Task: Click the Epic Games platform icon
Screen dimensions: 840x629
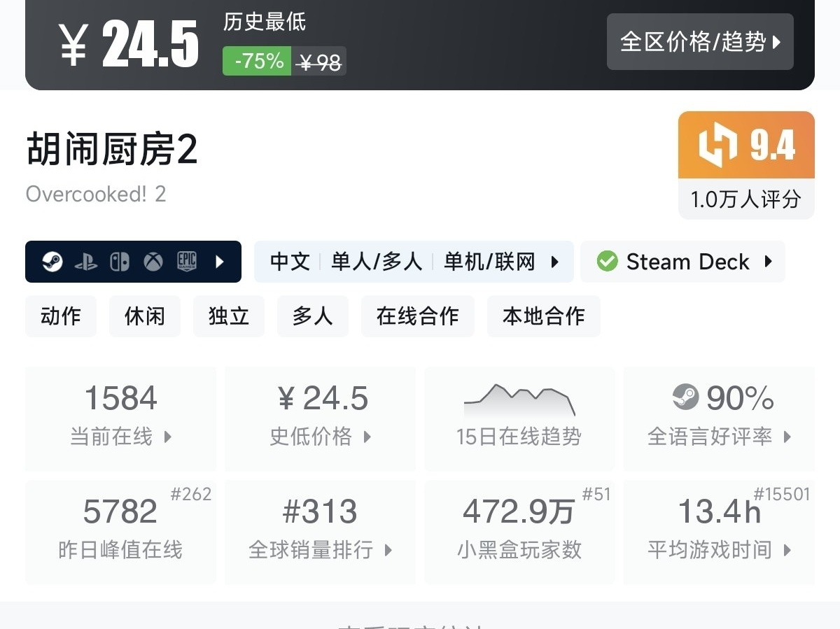Action: tap(187, 262)
